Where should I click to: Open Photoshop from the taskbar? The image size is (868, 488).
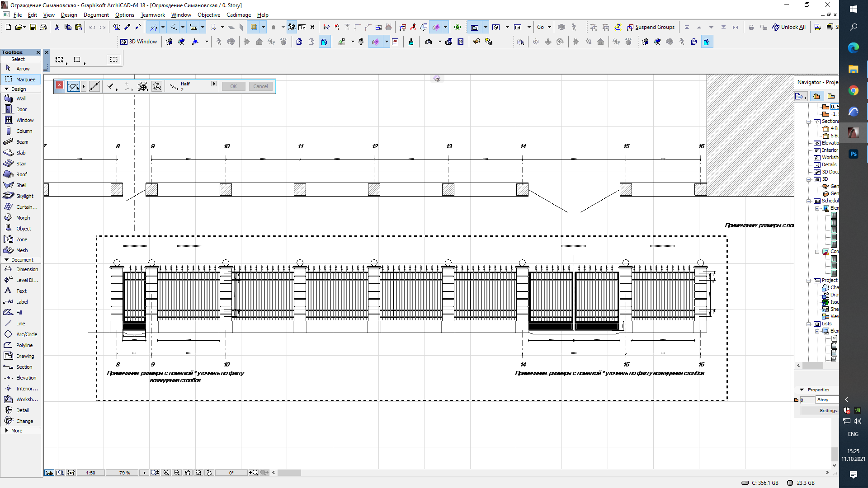853,154
